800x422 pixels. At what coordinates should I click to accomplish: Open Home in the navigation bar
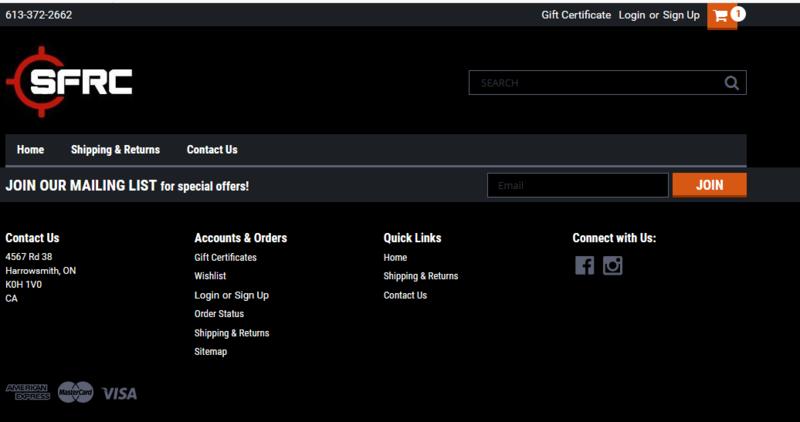click(31, 150)
